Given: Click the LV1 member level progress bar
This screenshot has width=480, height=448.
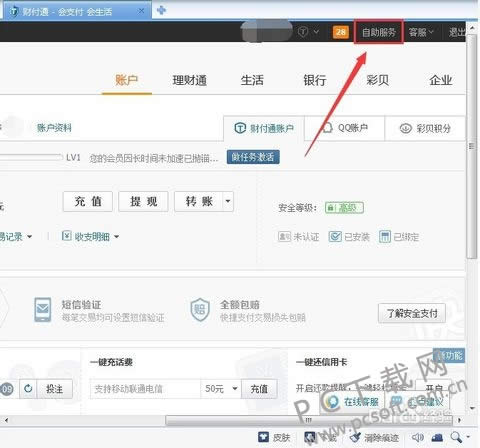Looking at the screenshot, I should [x=31, y=157].
